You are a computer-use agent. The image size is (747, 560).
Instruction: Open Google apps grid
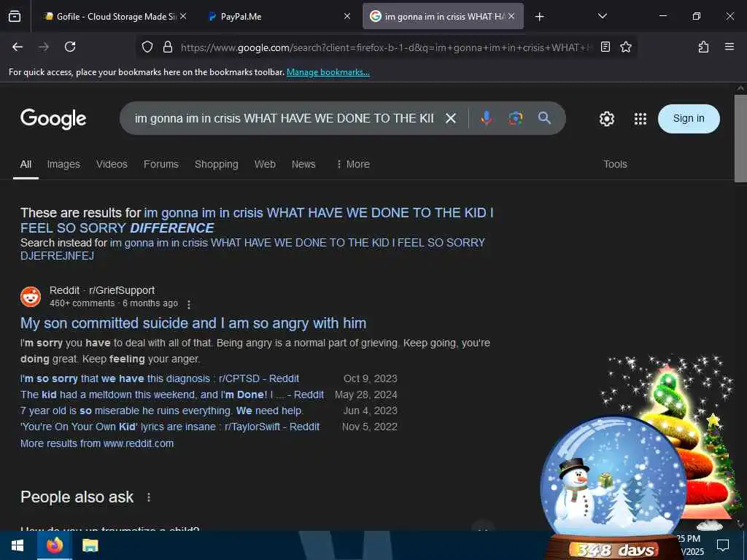pos(640,119)
